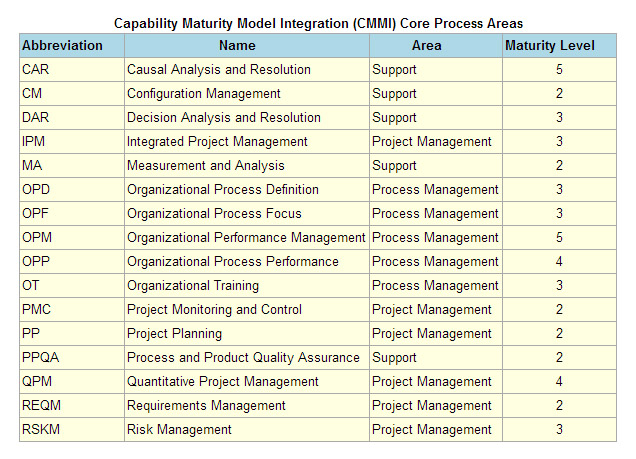Select maturity level 4 in OPP row
The height and width of the screenshot is (459, 636).
click(559, 261)
